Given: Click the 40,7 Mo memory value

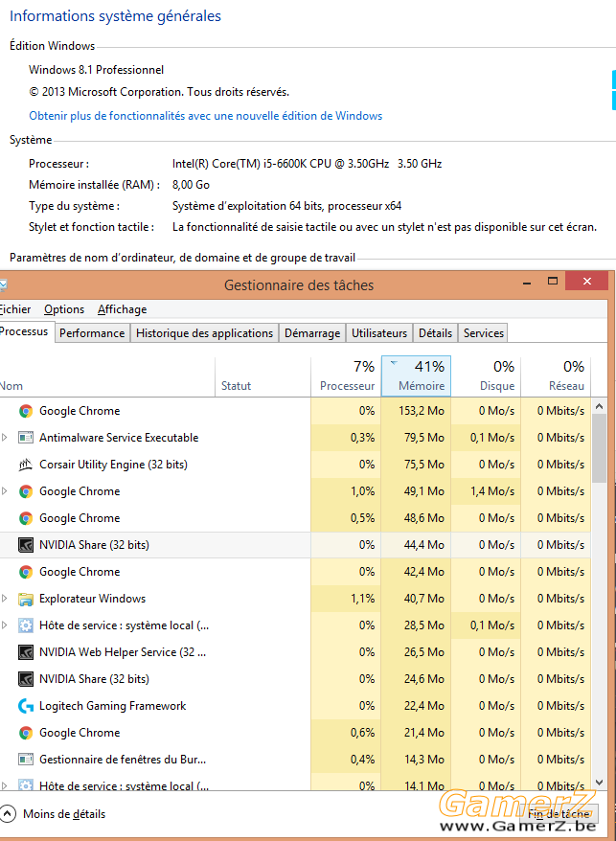Looking at the screenshot, I should 423,599.
